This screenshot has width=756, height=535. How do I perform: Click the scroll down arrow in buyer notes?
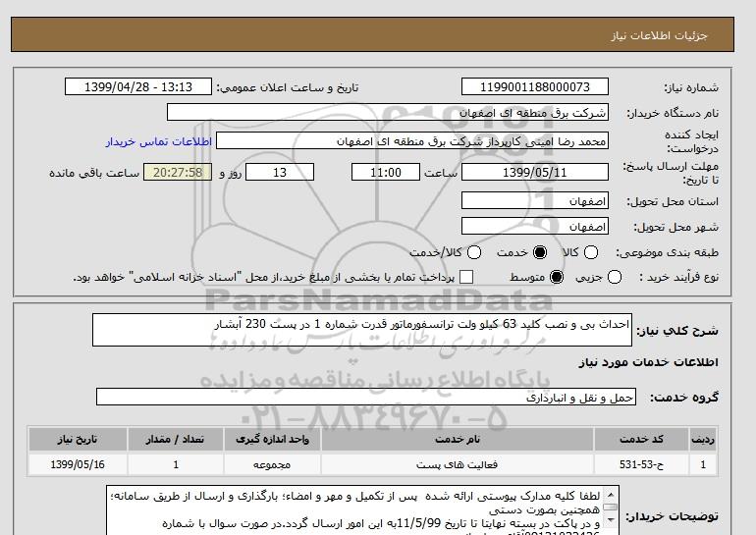[610, 519]
